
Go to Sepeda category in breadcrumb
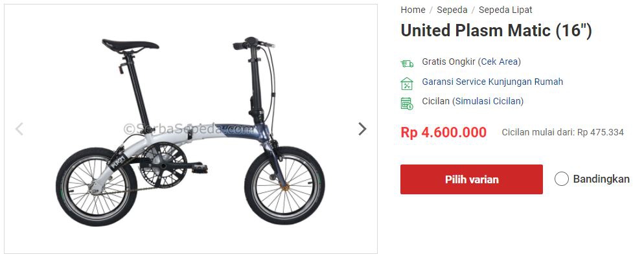pyautogui.click(x=452, y=10)
